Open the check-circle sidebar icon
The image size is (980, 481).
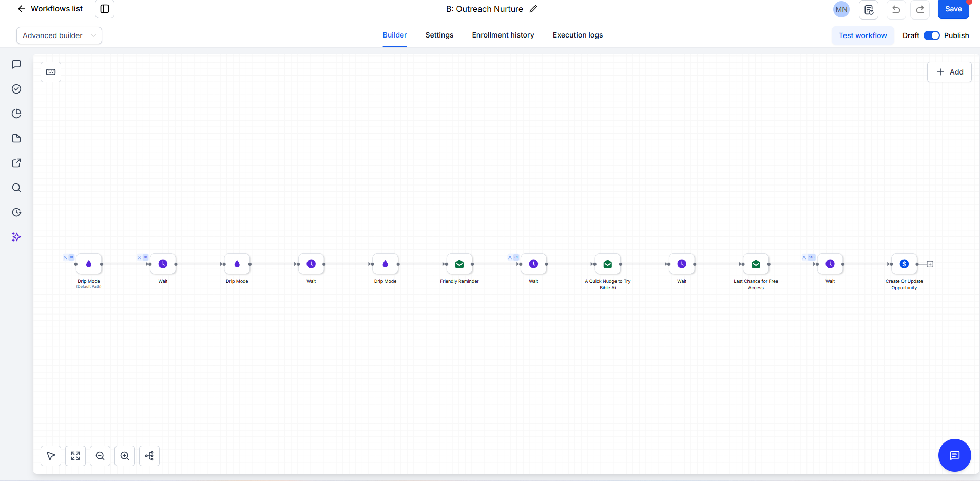tap(16, 89)
